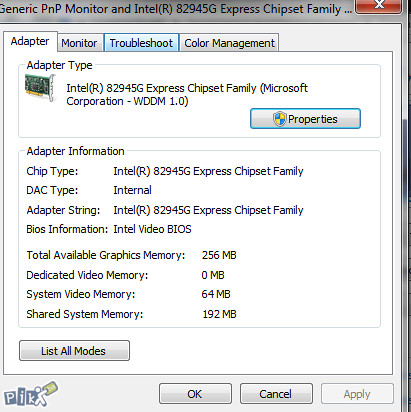Switch to the Monitor tab
This screenshot has width=411, height=412.
(79, 43)
